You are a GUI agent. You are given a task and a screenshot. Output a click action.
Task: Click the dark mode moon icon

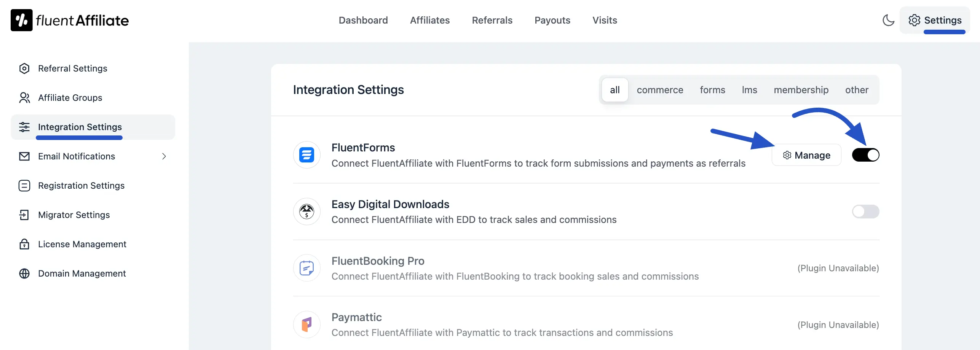point(889,20)
